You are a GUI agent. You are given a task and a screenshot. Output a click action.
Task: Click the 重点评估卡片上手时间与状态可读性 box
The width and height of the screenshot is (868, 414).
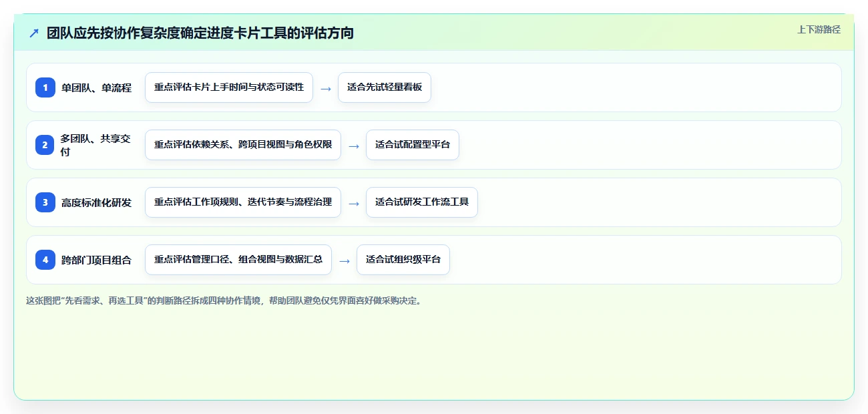229,87
